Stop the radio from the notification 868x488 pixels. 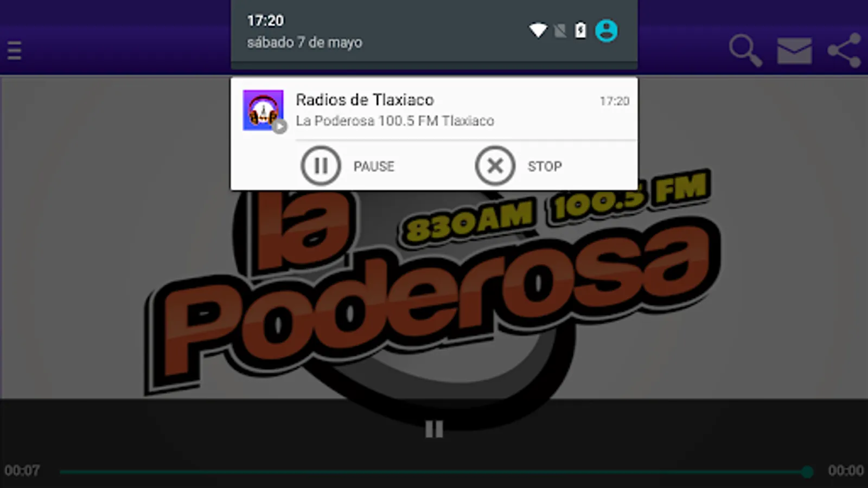[519, 165]
